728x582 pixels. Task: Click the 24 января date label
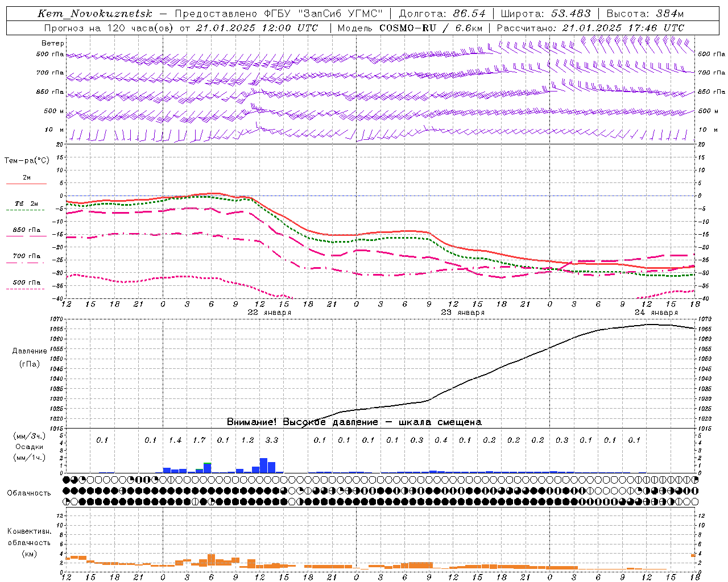[656, 313]
